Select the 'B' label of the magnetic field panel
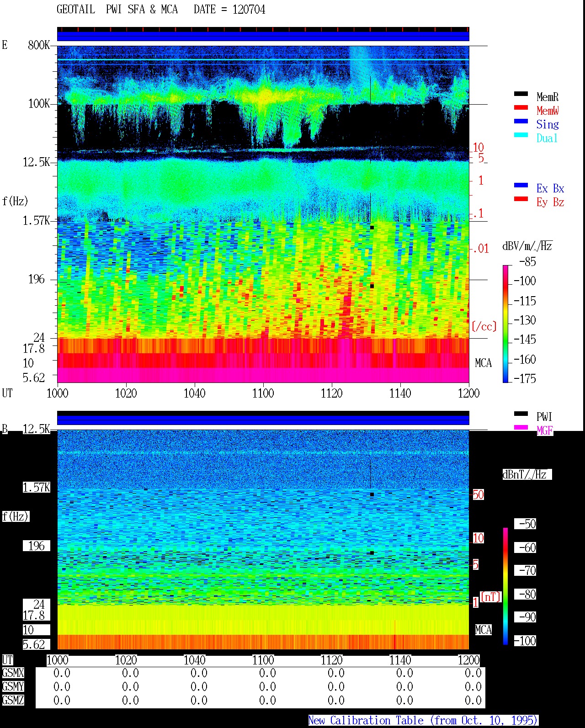585x728 pixels. coord(5,429)
